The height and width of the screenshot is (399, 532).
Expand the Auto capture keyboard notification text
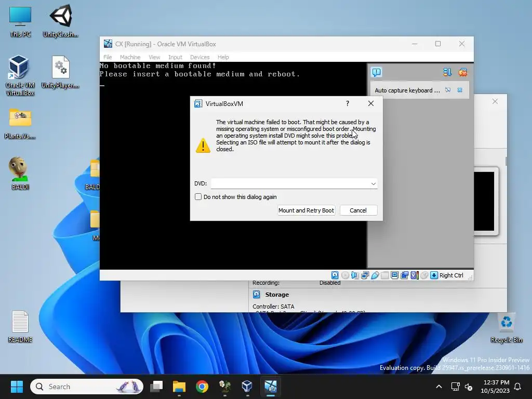click(407, 90)
